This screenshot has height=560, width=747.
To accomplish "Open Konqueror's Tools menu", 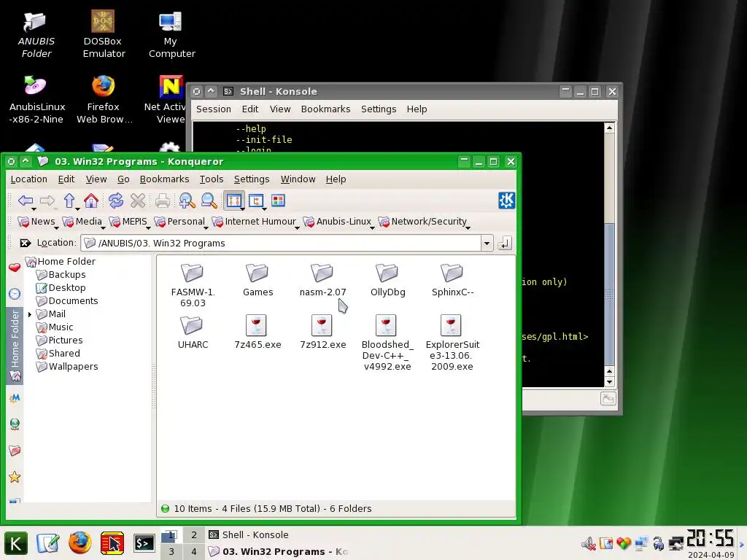I will 212,179.
